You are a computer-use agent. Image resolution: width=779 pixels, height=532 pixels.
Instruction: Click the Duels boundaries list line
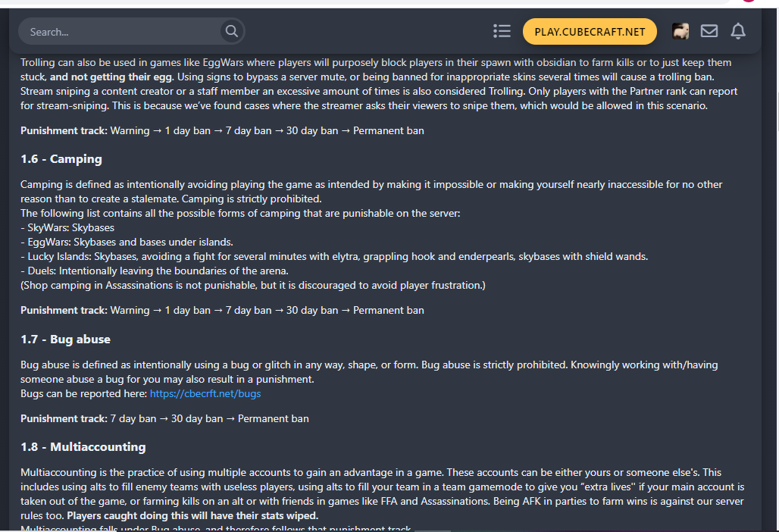(x=155, y=271)
